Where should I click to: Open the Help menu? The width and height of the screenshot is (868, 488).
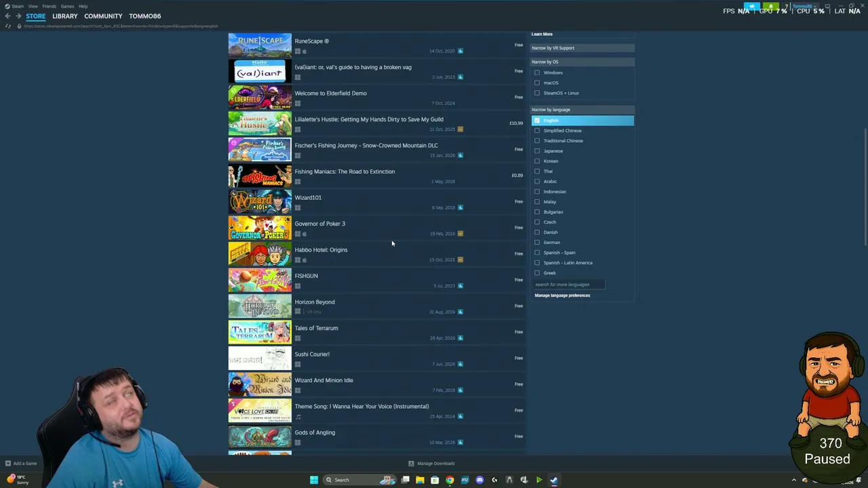click(83, 6)
